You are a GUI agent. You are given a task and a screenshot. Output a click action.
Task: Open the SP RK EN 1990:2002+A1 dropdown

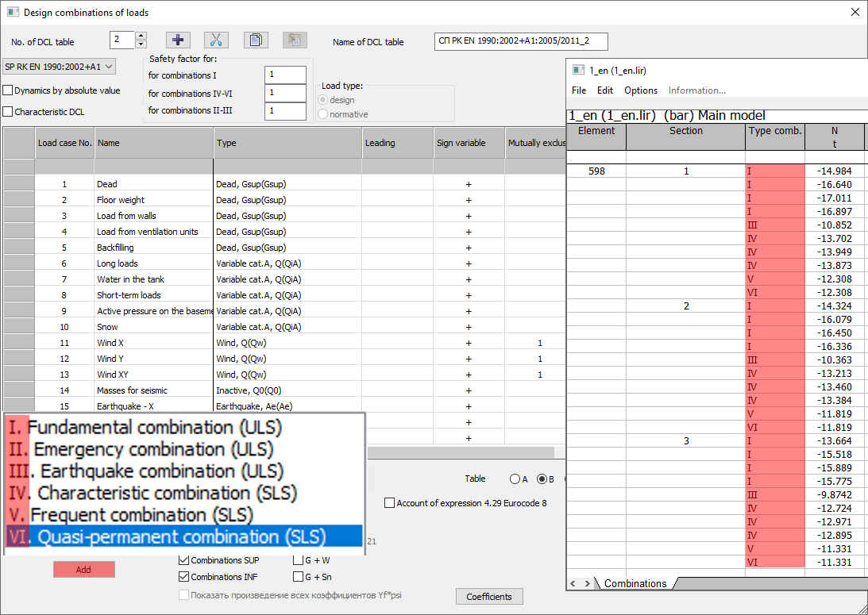[x=60, y=67]
